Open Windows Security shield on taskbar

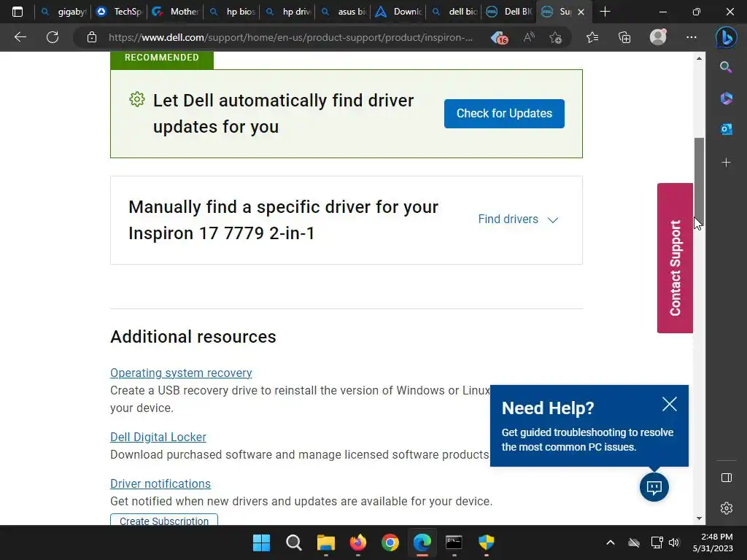(x=486, y=542)
